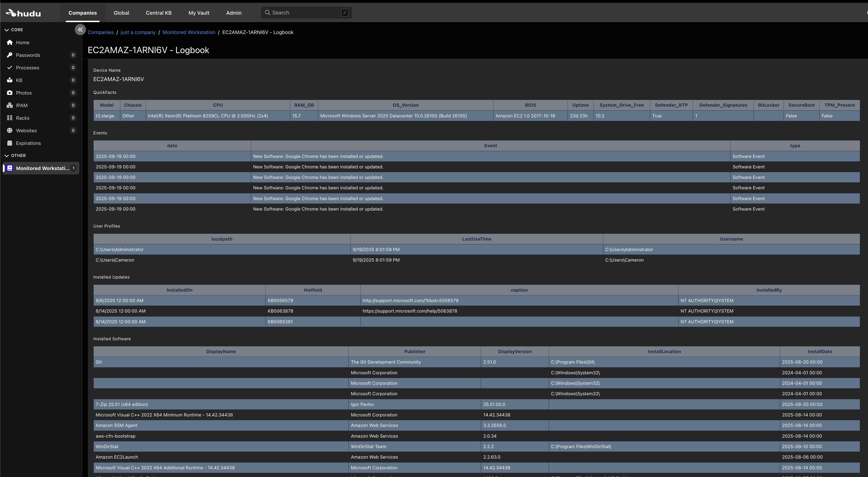Image resolution: width=868 pixels, height=477 pixels.
Task: Open the Racks list icon
Action: point(10,118)
